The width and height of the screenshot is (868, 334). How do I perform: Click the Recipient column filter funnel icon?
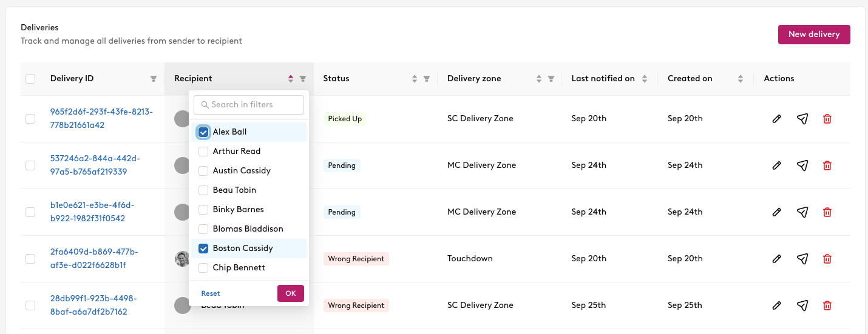coord(303,79)
